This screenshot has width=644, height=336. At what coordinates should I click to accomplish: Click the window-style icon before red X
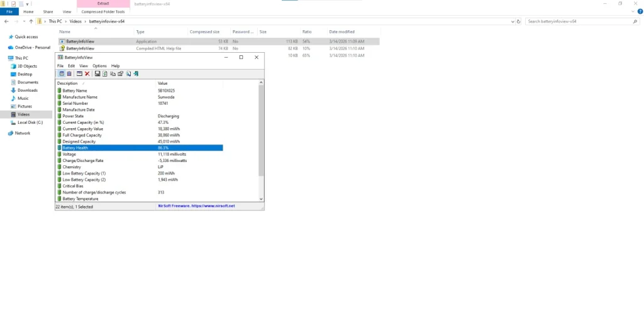coord(79,74)
